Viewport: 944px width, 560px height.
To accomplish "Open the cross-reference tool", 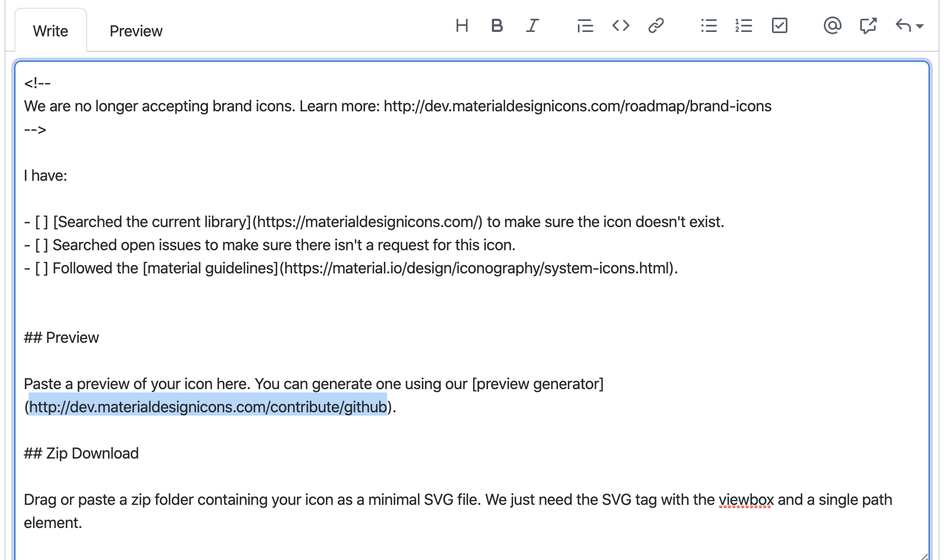I will tap(868, 25).
